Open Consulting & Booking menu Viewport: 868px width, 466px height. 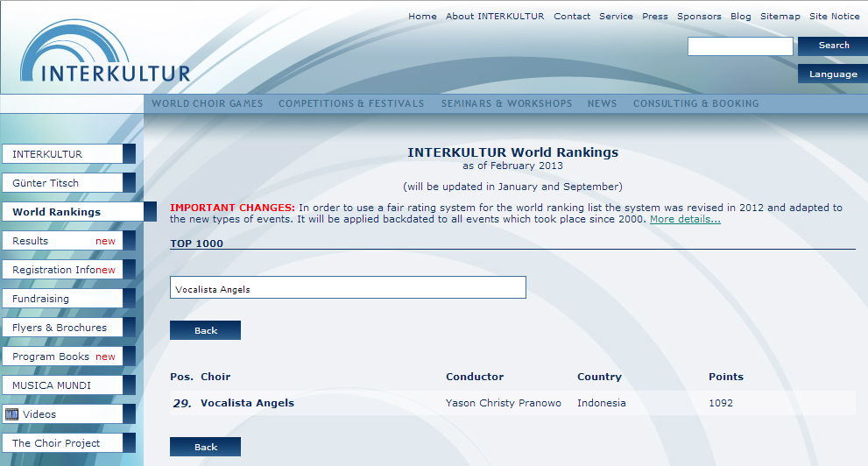point(695,103)
